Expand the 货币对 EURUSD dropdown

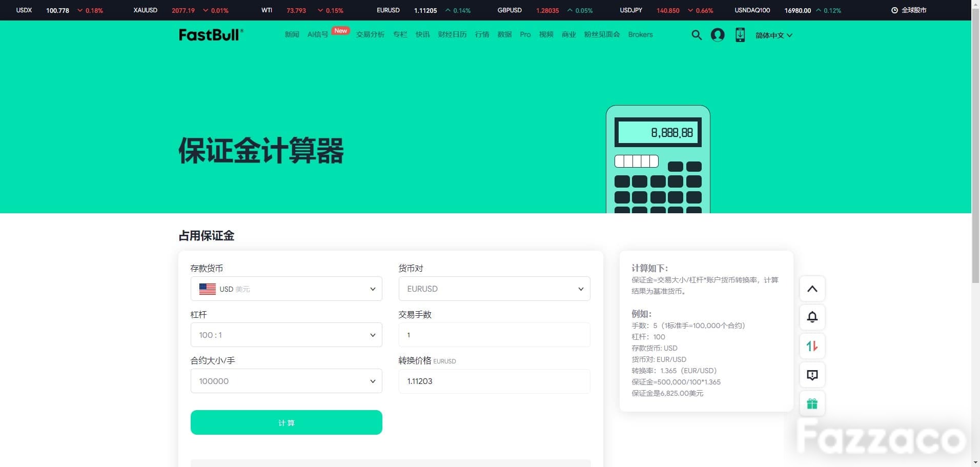(x=494, y=289)
